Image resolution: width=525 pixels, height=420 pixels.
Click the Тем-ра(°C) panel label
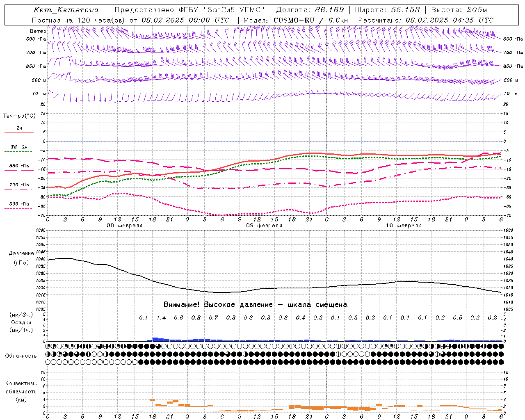pos(19,116)
